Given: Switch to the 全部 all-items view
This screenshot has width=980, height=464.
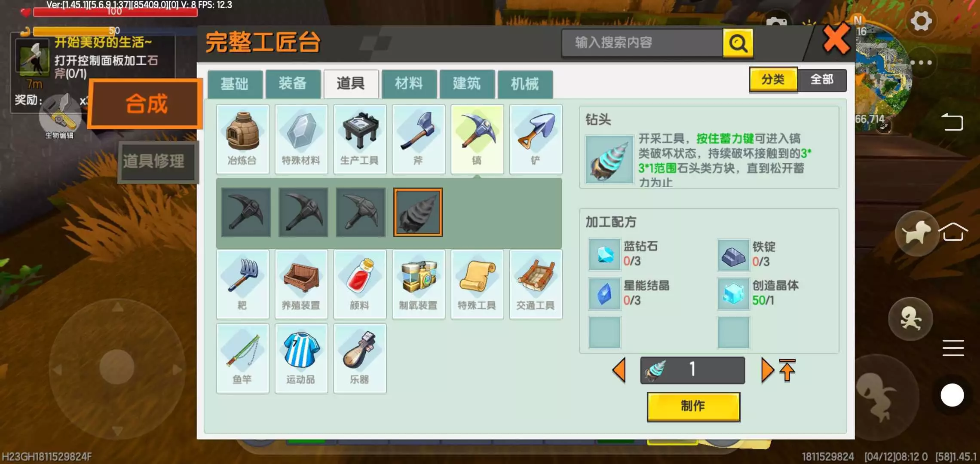Looking at the screenshot, I should point(822,79).
